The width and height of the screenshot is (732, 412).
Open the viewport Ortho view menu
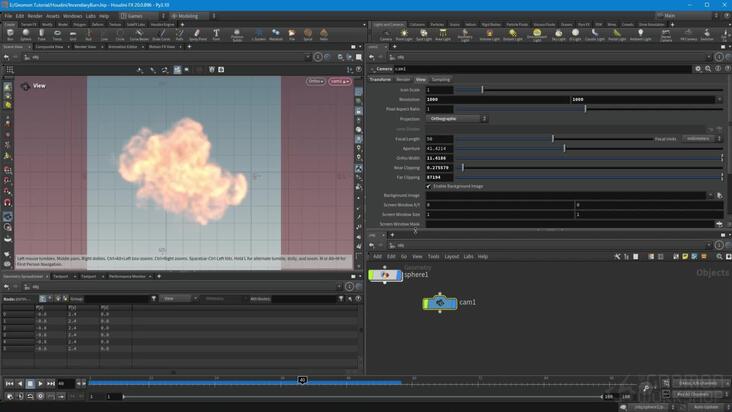click(x=316, y=81)
